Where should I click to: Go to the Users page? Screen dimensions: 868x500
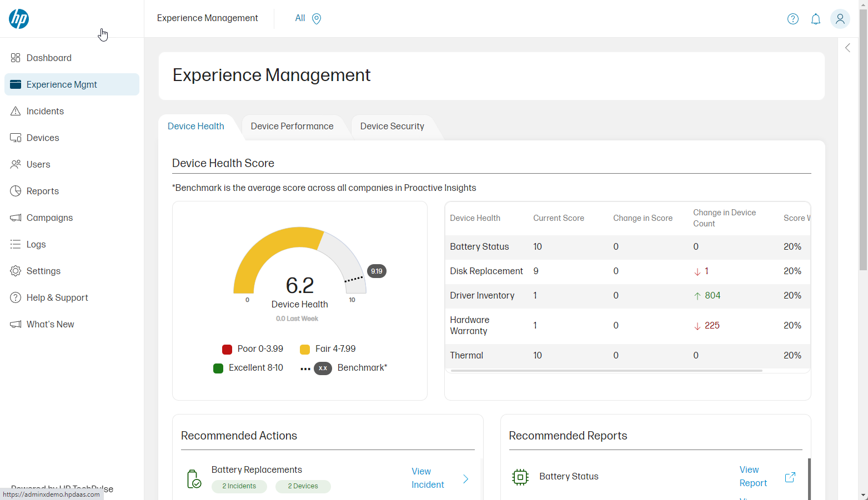38,164
